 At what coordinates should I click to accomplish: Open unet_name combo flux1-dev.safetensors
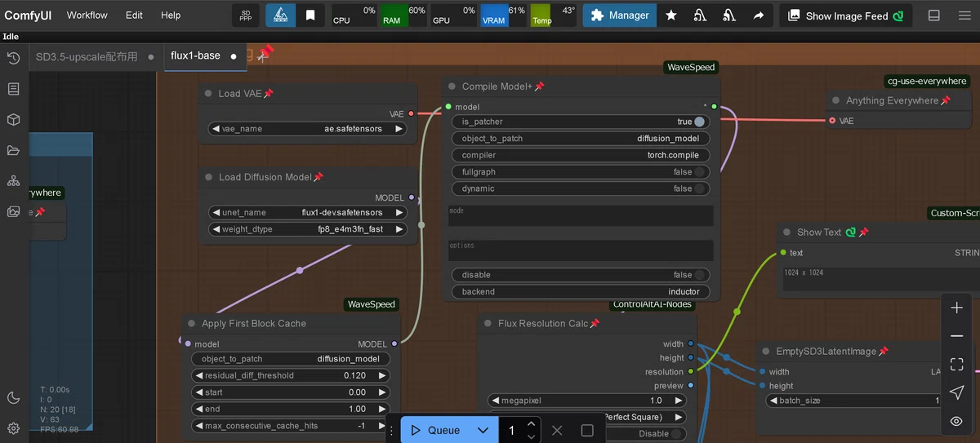pyautogui.click(x=307, y=212)
